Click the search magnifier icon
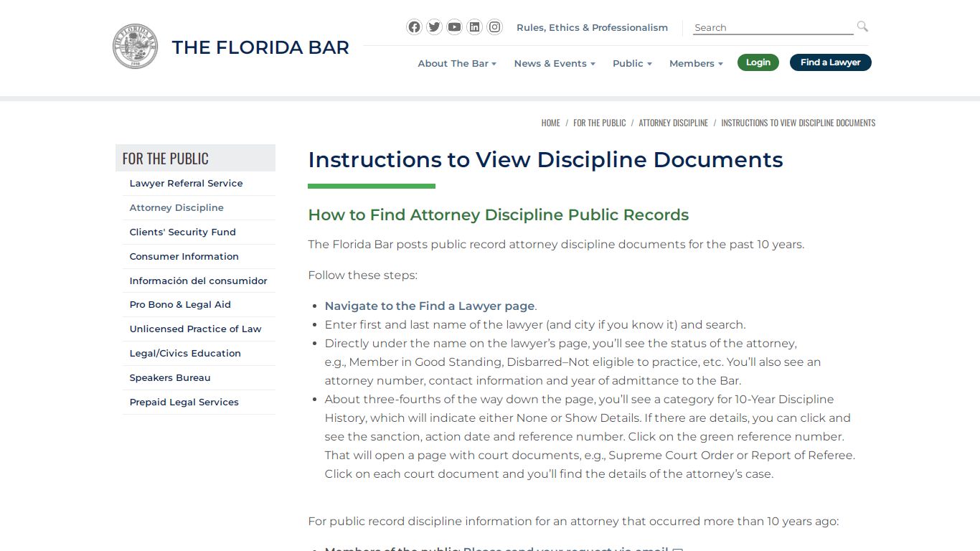Image resolution: width=980 pixels, height=551 pixels. [862, 27]
